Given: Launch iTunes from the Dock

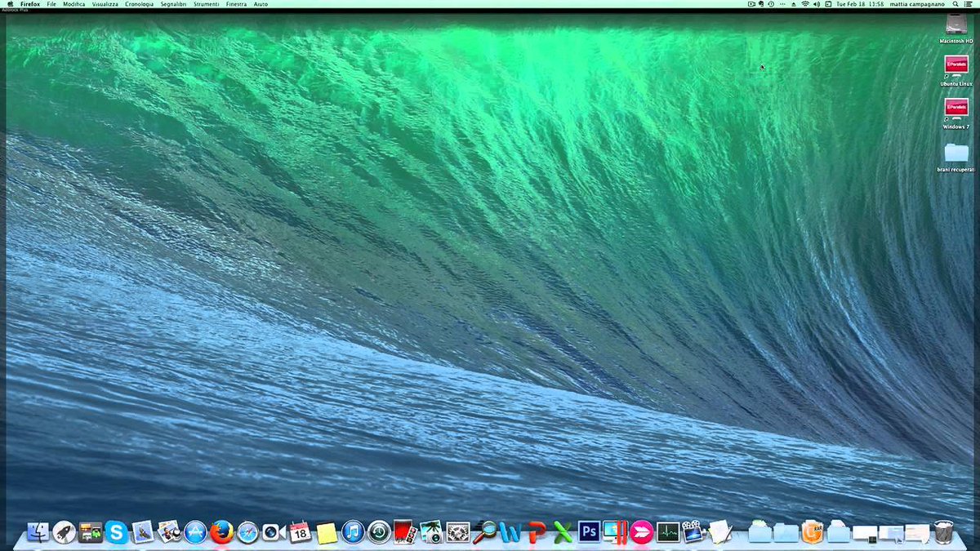Looking at the screenshot, I should (353, 533).
